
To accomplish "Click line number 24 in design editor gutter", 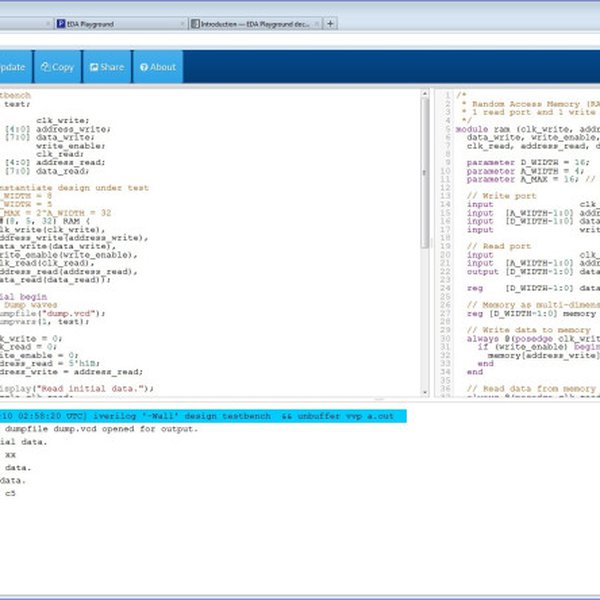I will (x=446, y=288).
